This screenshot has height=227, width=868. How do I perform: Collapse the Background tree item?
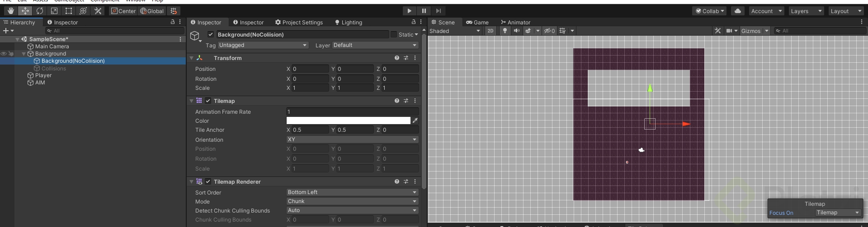point(24,54)
